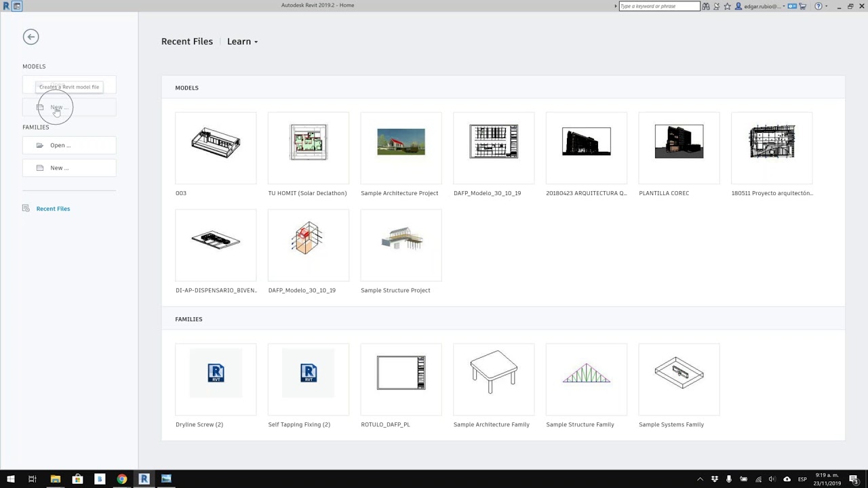Open Sample Architecture Project thumbnail

[401, 148]
